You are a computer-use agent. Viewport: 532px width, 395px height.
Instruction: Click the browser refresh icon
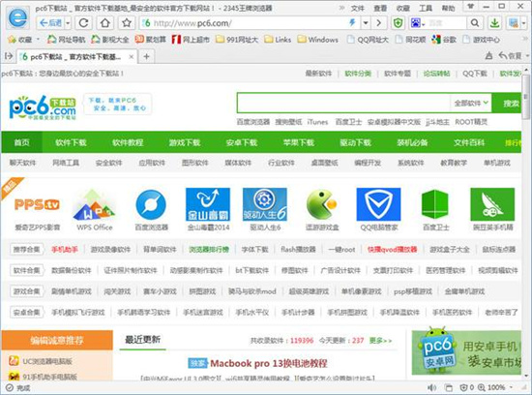84,23
